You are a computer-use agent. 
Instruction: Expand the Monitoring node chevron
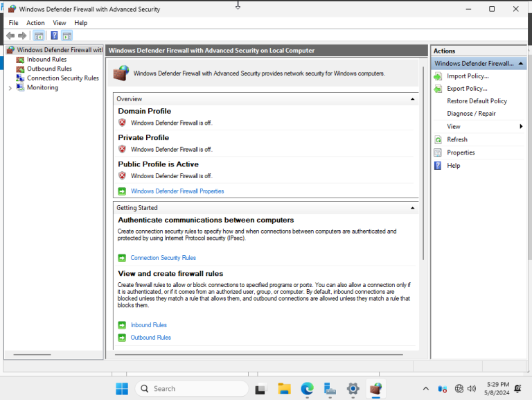[10, 88]
